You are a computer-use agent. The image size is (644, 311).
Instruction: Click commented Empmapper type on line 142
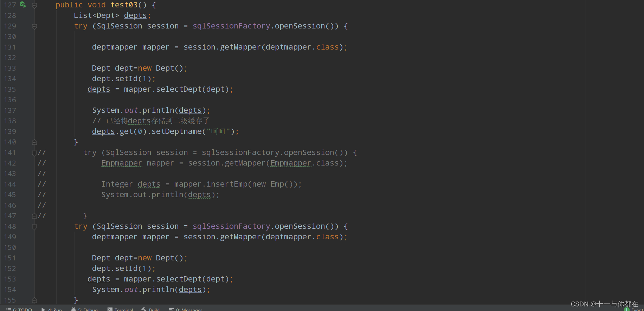point(122,163)
